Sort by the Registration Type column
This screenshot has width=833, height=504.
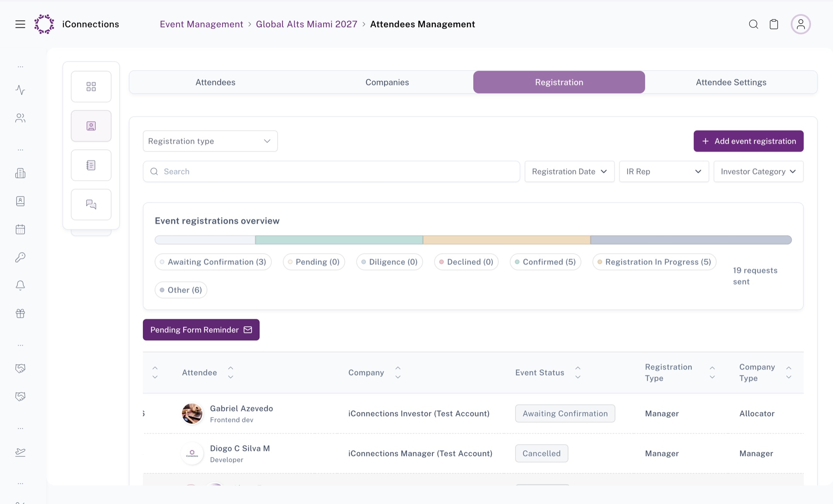point(712,372)
